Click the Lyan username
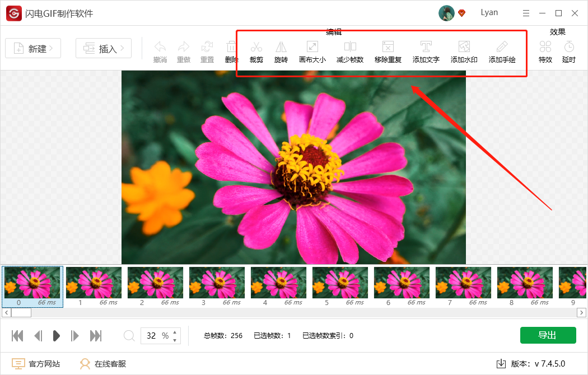The height and width of the screenshot is (375, 588). (x=489, y=12)
